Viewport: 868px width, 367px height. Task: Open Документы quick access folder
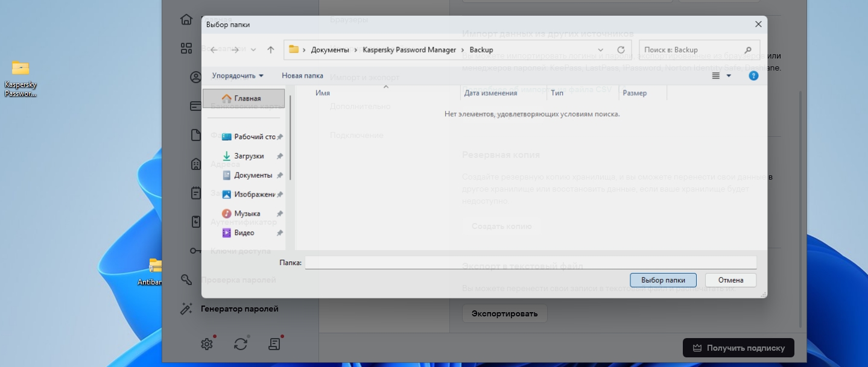pyautogui.click(x=247, y=175)
